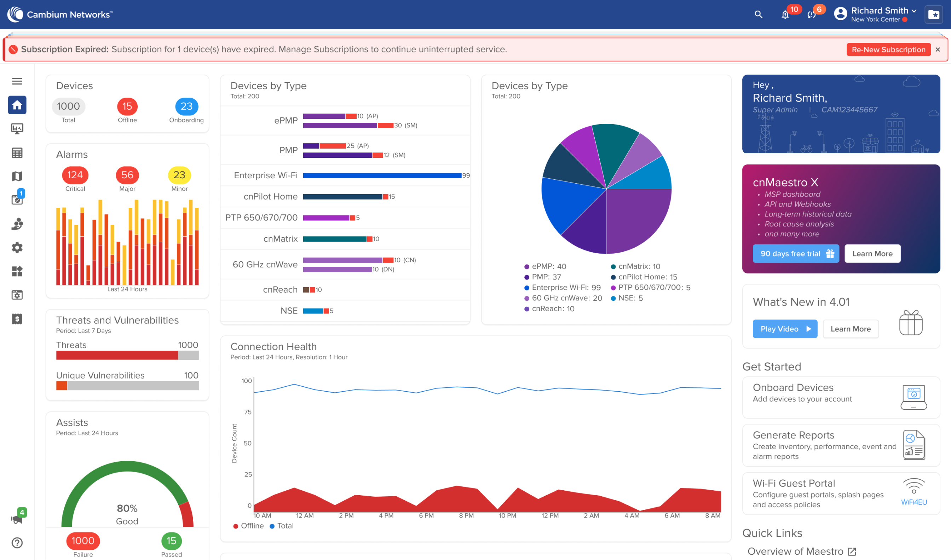The width and height of the screenshot is (951, 560).
Task: Open the widgets apps sidebar icon
Action: [x=17, y=271]
